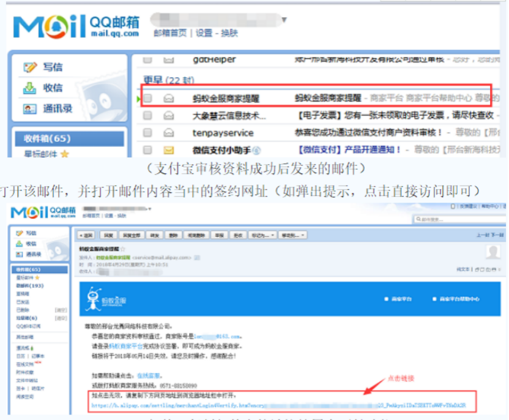Tick checkbox for tenpayservice mail
The image size is (509, 420).
coord(147,132)
